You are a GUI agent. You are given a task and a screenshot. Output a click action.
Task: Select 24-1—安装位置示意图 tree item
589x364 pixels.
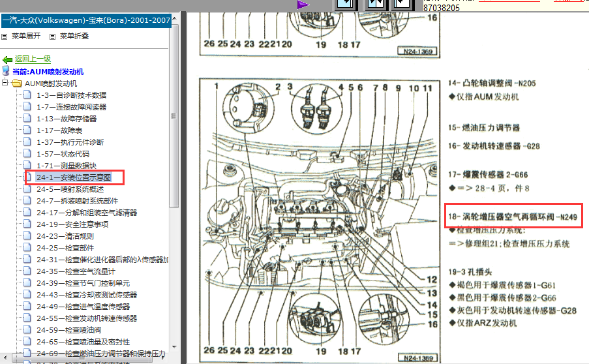point(74,177)
